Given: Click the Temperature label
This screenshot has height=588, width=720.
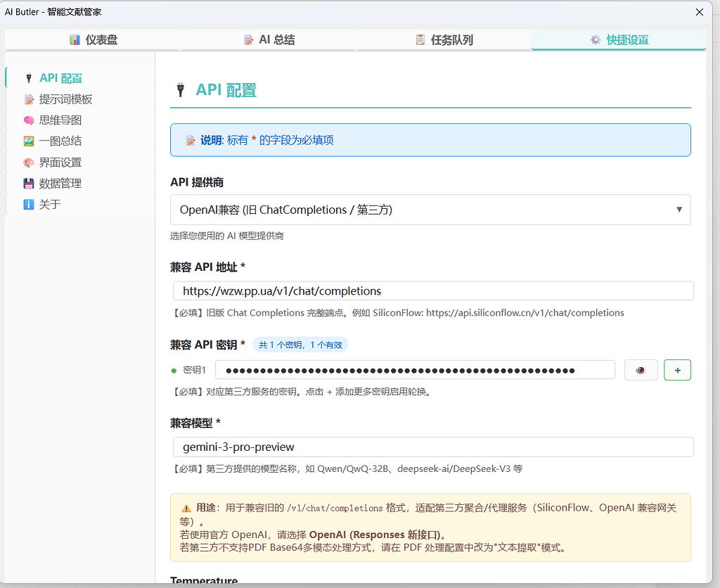Looking at the screenshot, I should tap(204, 580).
